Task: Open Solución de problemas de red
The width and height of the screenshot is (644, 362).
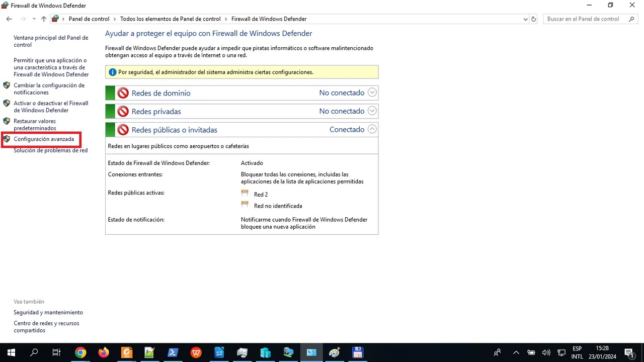Action: [50, 150]
